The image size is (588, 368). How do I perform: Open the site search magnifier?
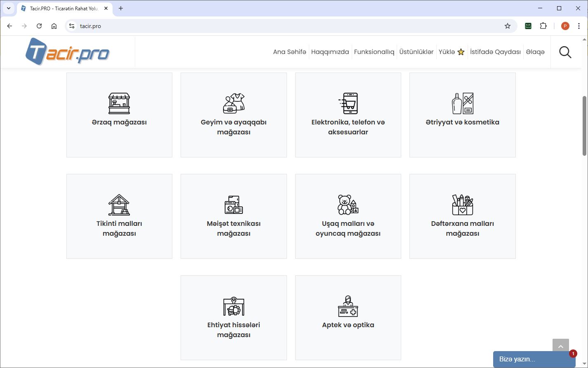(x=565, y=52)
